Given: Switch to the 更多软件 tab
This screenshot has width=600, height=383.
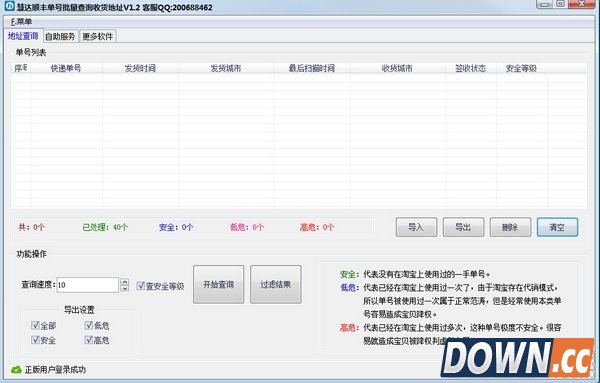Looking at the screenshot, I should [x=98, y=36].
